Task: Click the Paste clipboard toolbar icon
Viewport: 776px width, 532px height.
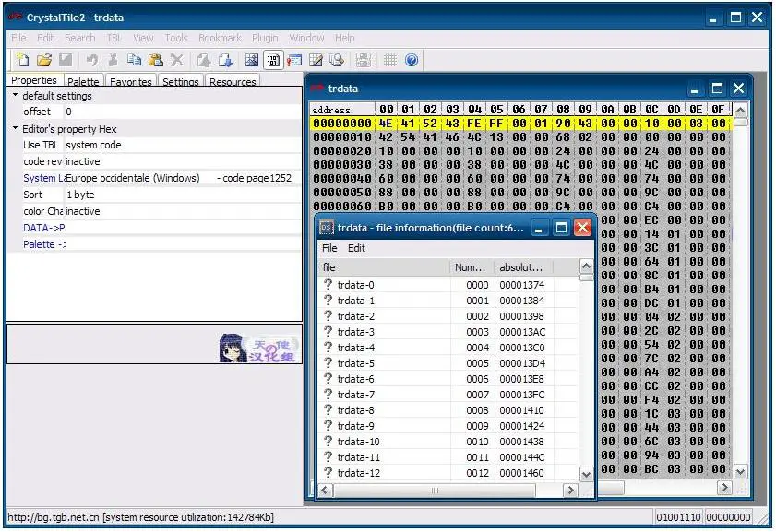Action: pos(156,60)
